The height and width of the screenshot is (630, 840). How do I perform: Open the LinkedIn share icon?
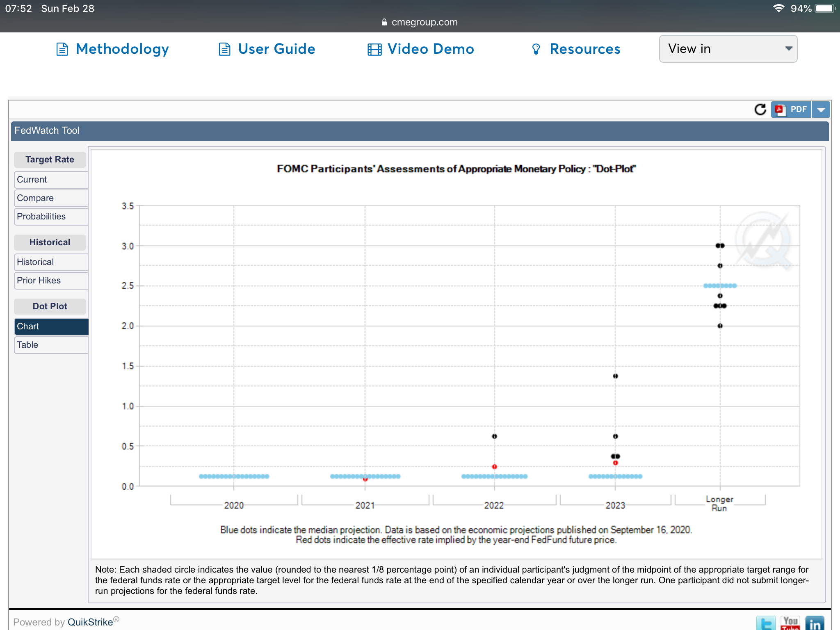815,623
